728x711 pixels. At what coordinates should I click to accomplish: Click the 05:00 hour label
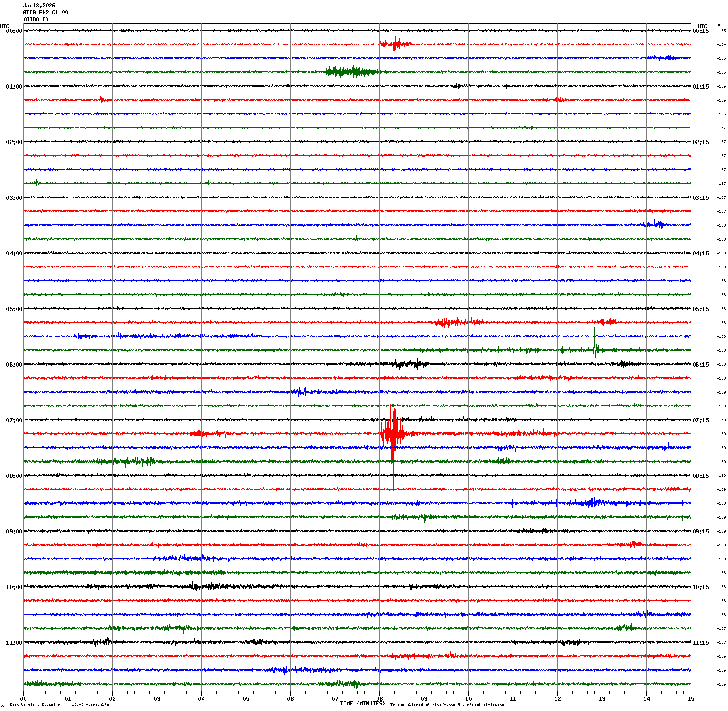click(x=14, y=309)
